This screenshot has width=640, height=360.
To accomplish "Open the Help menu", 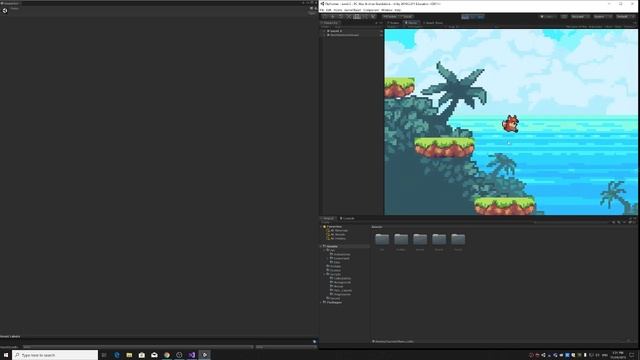I will coord(398,10).
